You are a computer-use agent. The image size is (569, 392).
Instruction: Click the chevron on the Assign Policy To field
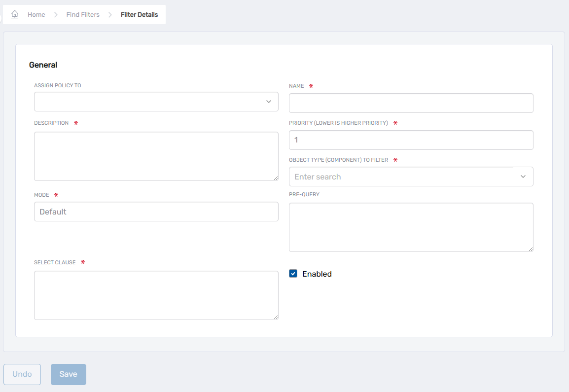coord(269,102)
